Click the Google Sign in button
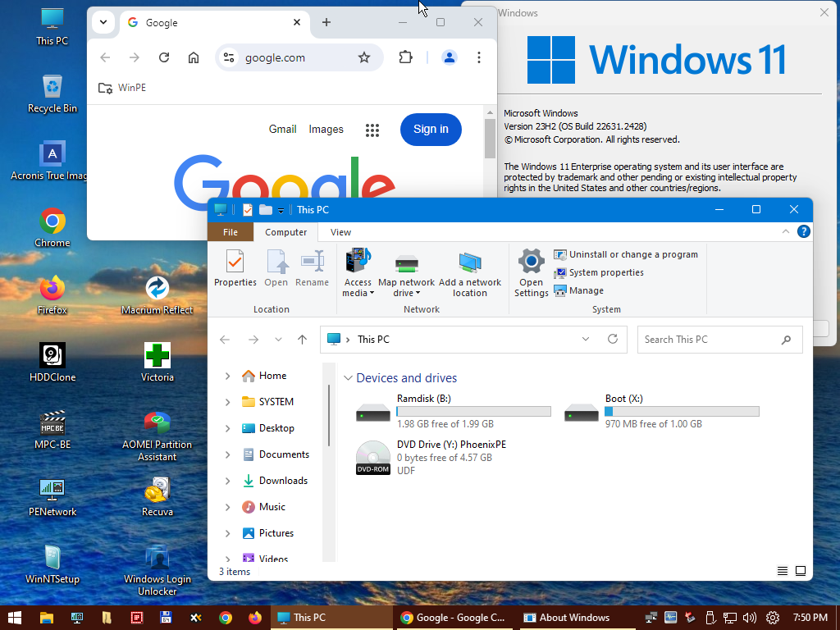Viewport: 840px width, 630px height. point(431,129)
